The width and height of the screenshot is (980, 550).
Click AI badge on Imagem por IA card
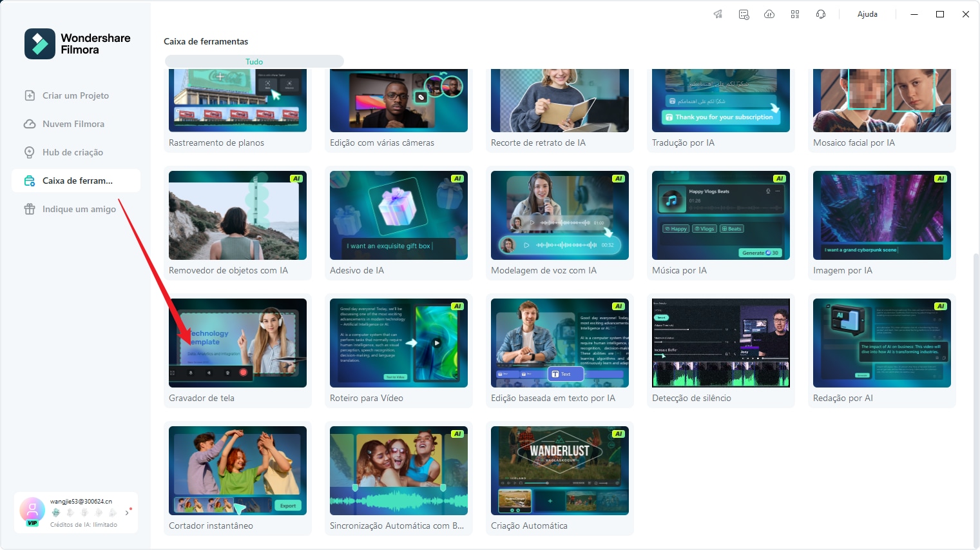[x=941, y=179]
